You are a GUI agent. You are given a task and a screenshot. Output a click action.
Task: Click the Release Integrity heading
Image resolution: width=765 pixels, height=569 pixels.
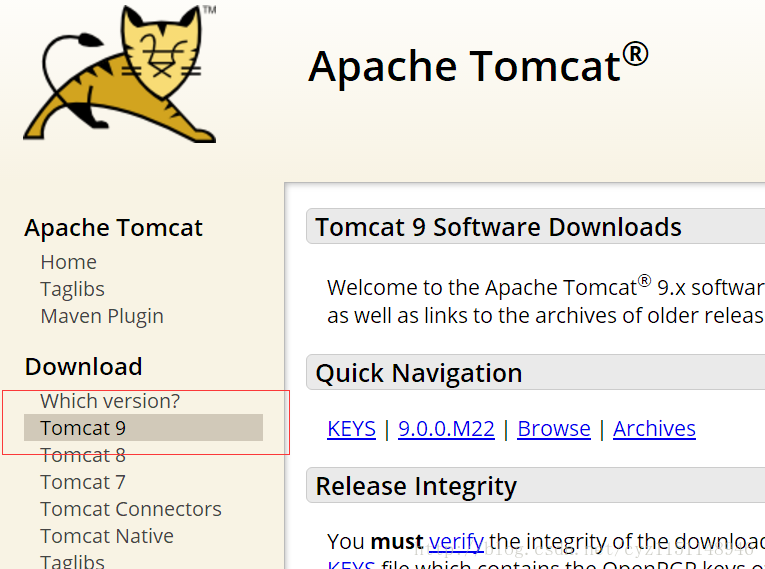tap(416, 486)
